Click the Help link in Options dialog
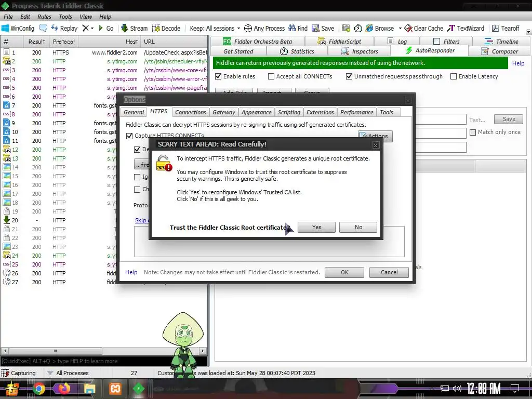Screen dimensions: 532x399 click(131, 272)
